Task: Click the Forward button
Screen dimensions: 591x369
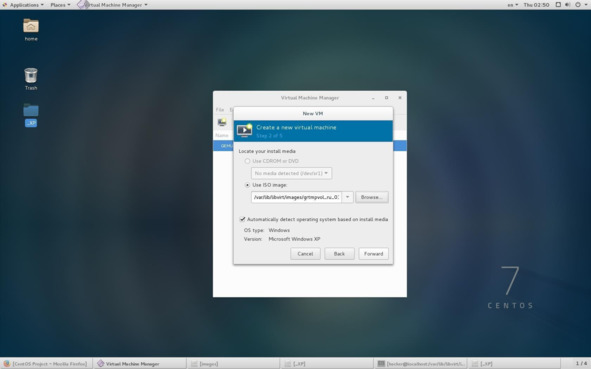Action: [x=374, y=254]
